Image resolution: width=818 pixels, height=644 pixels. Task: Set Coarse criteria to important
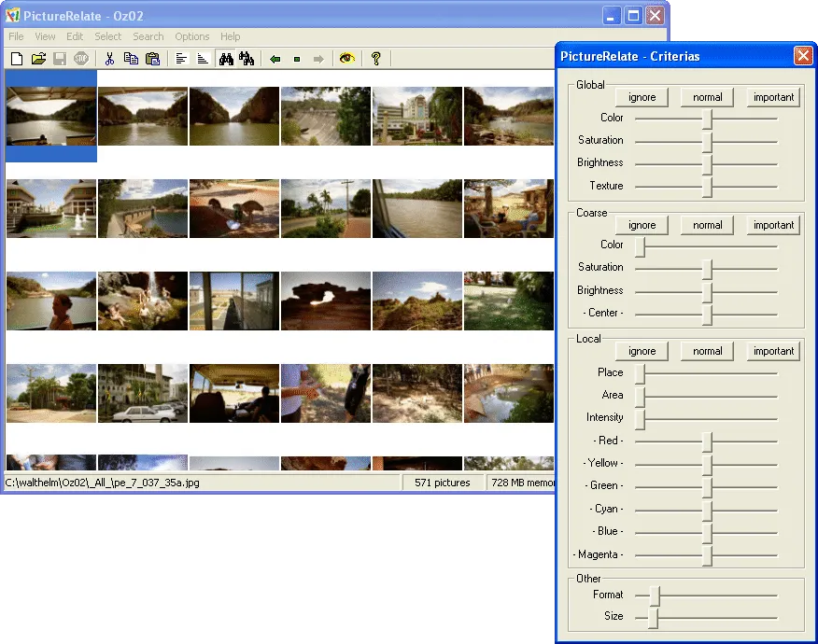click(x=773, y=225)
